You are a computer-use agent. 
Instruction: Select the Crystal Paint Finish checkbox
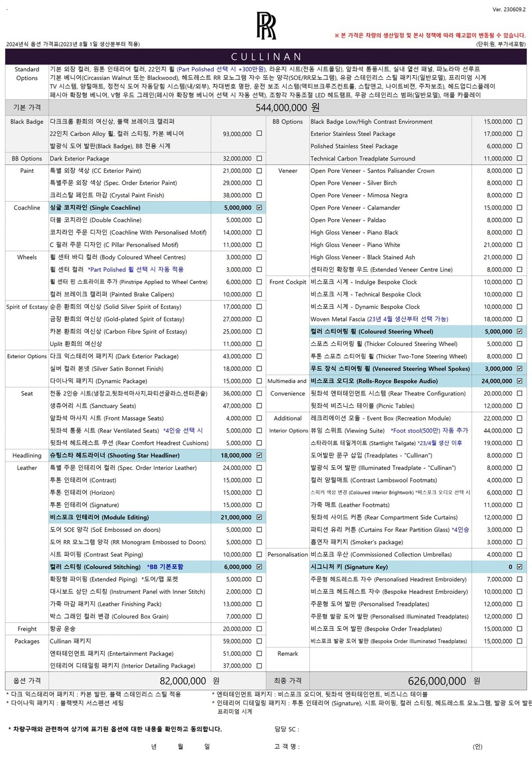[x=259, y=195]
